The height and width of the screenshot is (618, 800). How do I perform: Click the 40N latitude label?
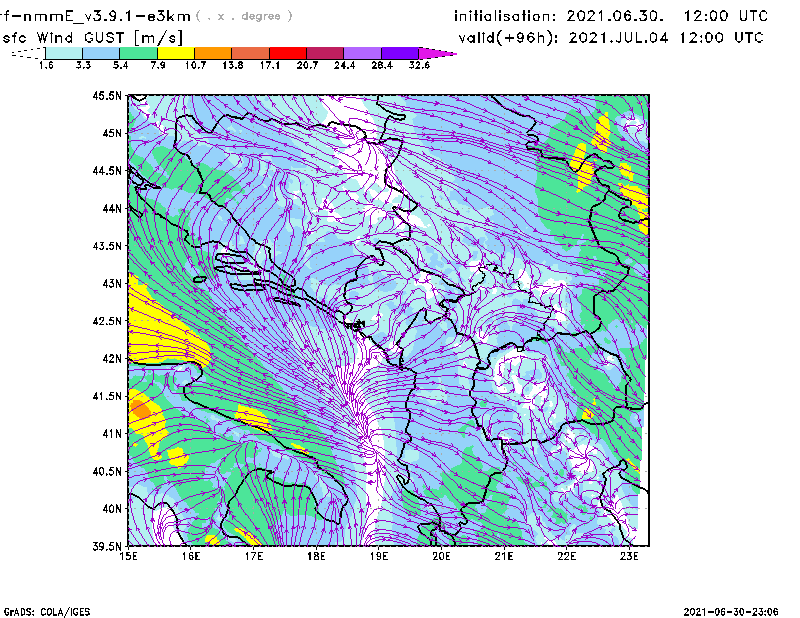click(x=112, y=509)
